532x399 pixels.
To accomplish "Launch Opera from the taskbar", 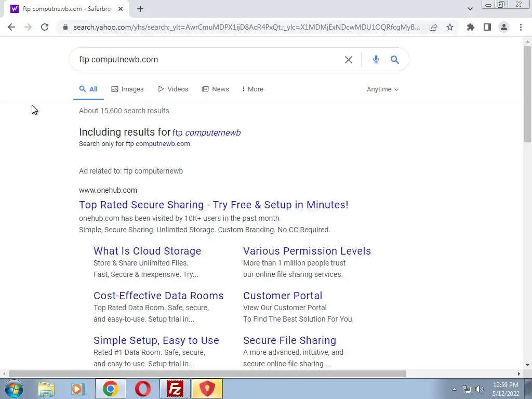I will (143, 389).
